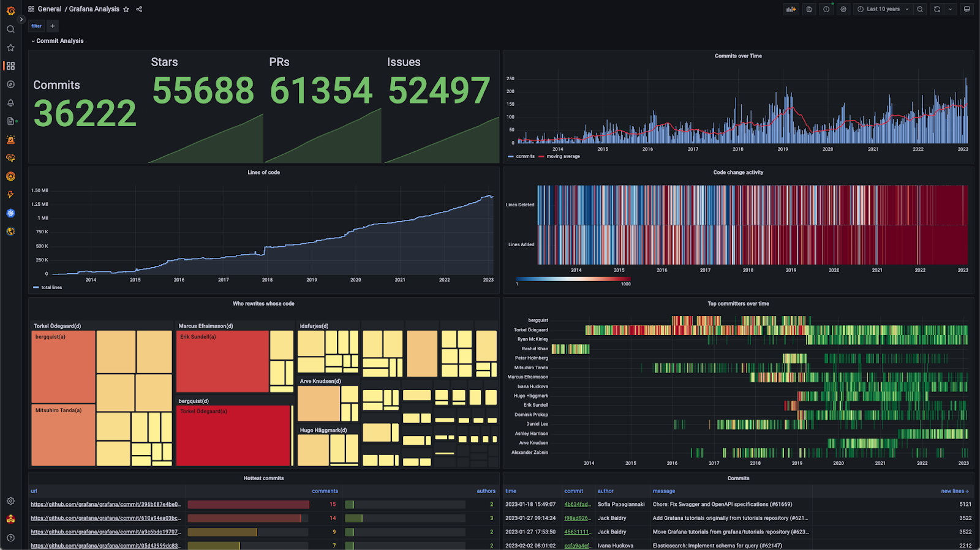This screenshot has height=550, width=980.
Task: Open refresh interval dropdown arrow
Action: 951,9
